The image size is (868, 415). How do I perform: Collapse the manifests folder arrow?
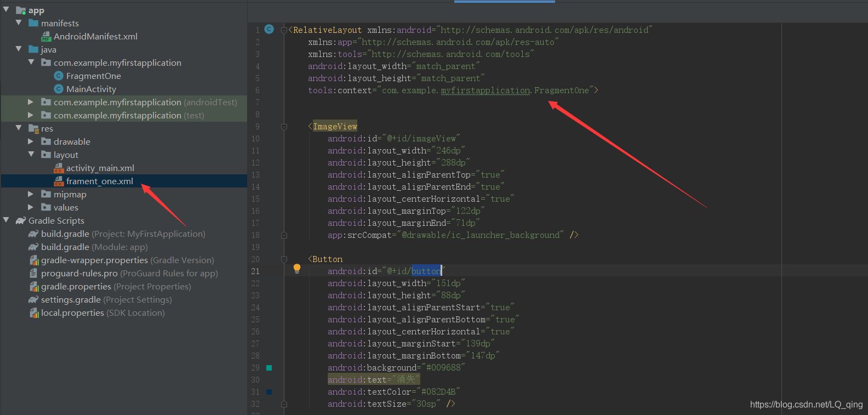19,22
